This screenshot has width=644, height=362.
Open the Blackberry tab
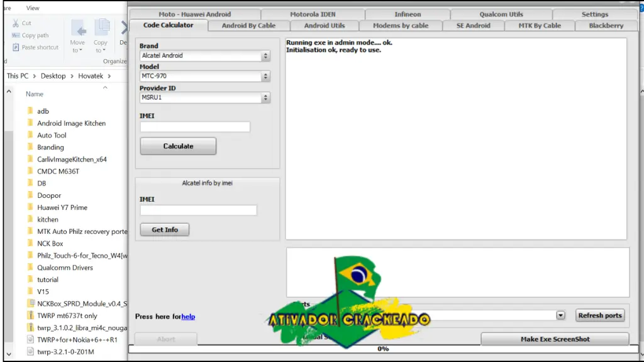[x=606, y=25]
